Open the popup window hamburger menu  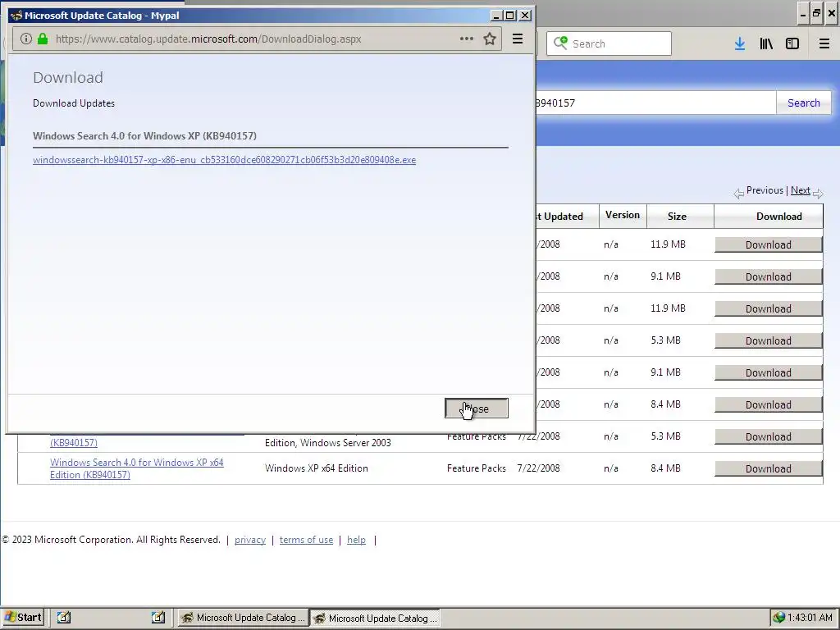(x=518, y=39)
